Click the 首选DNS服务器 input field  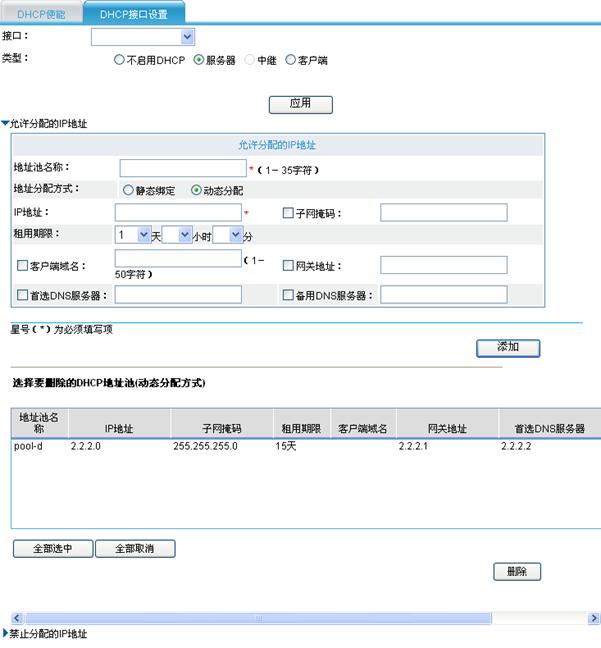coord(178,295)
